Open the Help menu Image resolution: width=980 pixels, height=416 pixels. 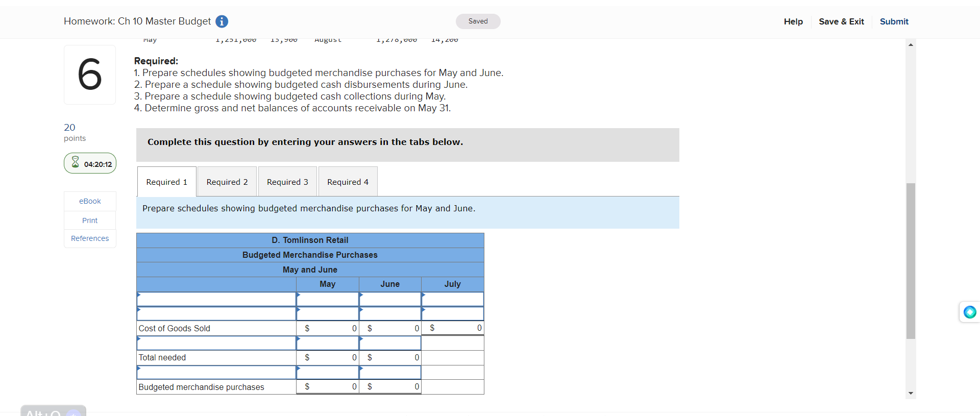[793, 21]
